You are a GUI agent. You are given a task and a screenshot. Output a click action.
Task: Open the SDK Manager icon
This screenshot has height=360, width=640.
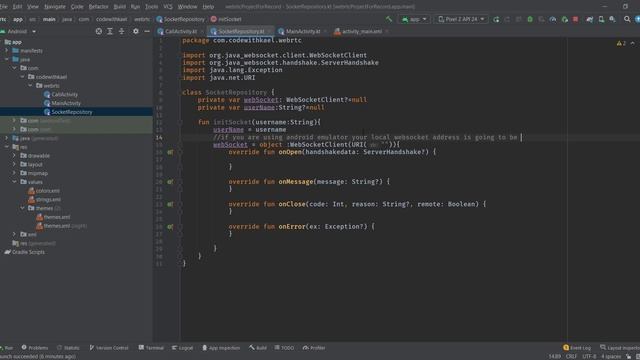(x=612, y=19)
